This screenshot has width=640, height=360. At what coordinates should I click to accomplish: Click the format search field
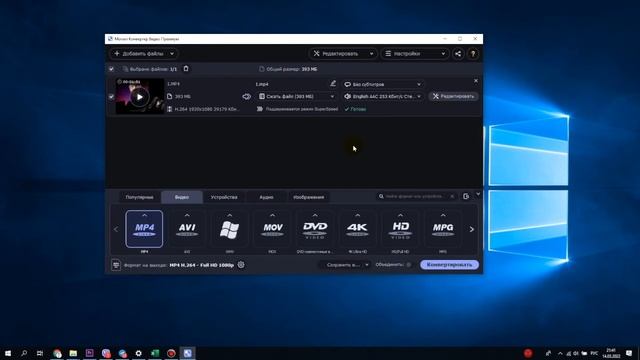click(416, 196)
